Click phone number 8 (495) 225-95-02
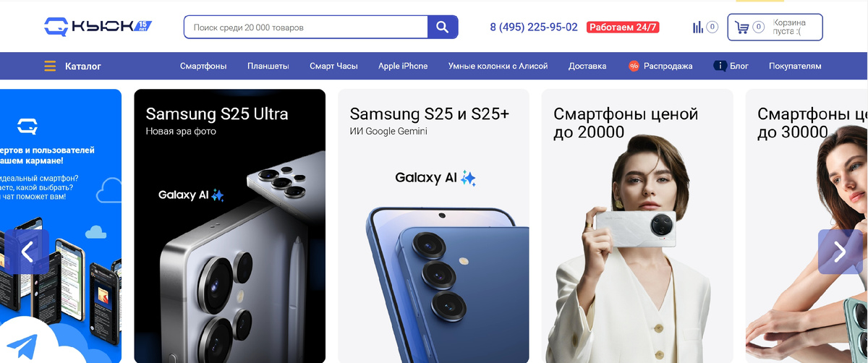 (534, 27)
